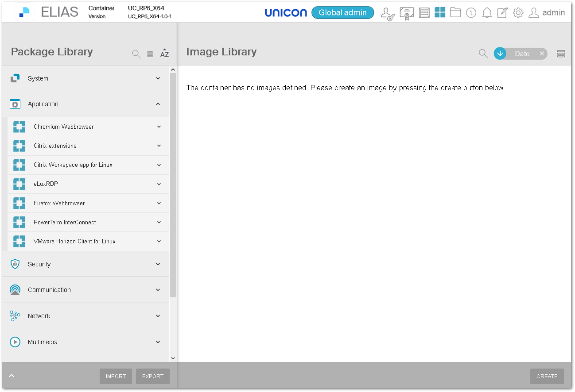Open the container list icon in header
The image size is (575, 392).
[x=424, y=13]
